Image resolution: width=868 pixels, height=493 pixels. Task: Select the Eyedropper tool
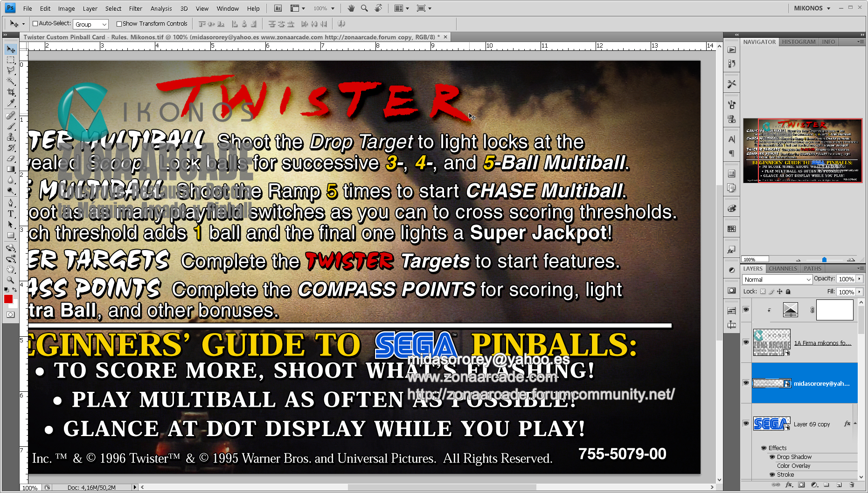(x=11, y=103)
